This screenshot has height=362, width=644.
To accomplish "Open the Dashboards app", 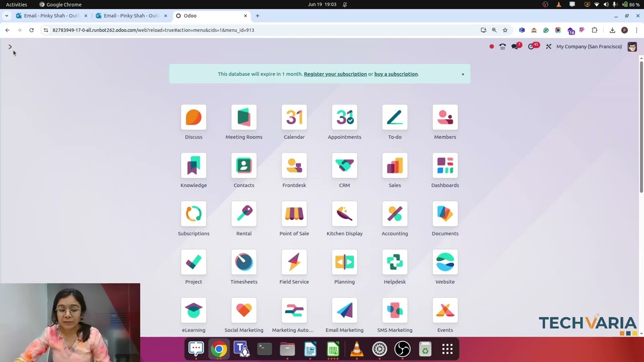I will coord(445,166).
